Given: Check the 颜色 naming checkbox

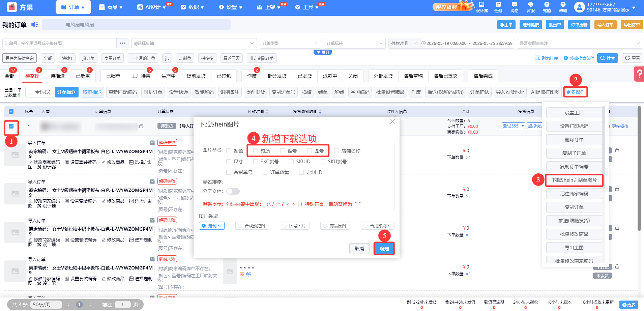Looking at the screenshot, I should point(229,151).
